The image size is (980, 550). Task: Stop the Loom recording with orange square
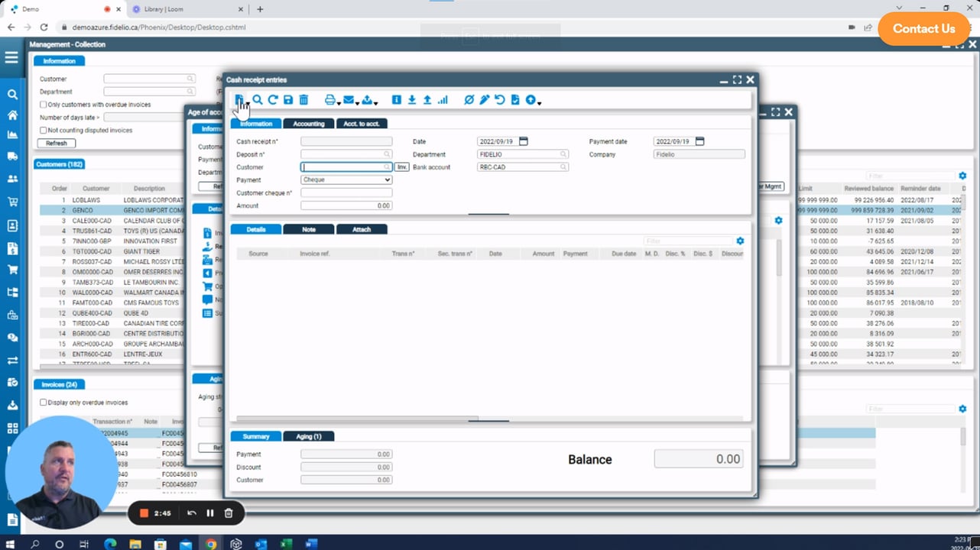tap(143, 513)
